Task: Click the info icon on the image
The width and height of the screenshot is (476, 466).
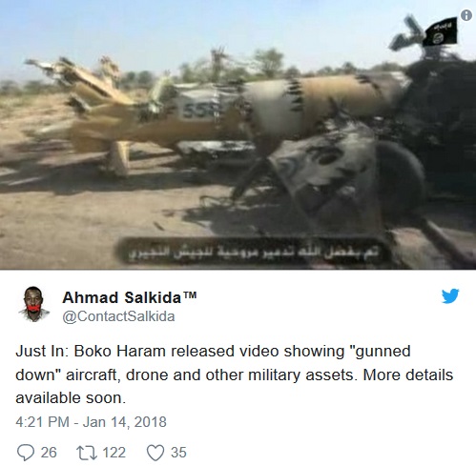Action: coord(466,15)
